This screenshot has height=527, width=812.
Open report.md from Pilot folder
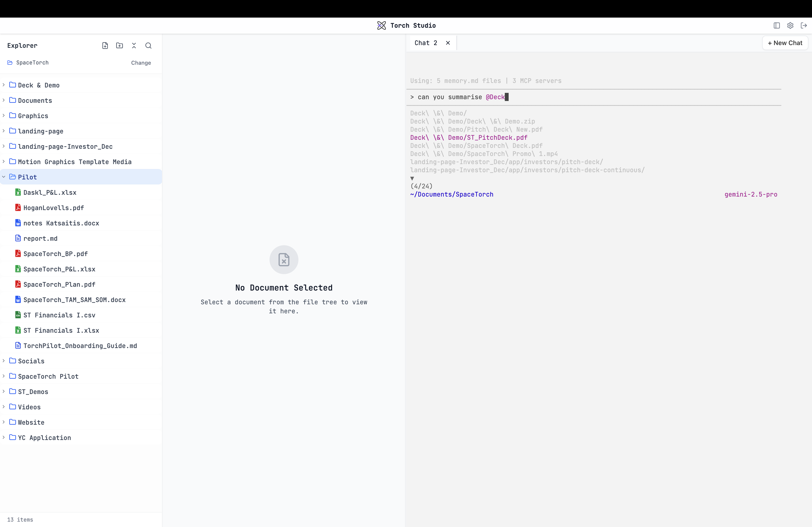pos(40,238)
